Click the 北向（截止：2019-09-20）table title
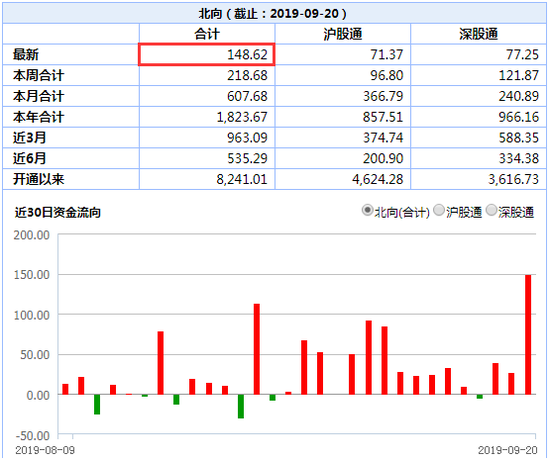This screenshot has width=550, height=460. 273,14
